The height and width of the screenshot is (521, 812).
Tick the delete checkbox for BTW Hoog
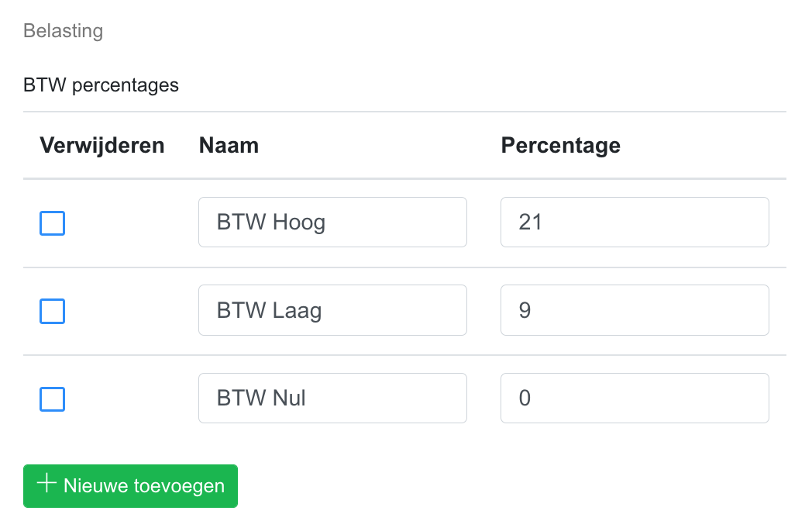coord(52,223)
